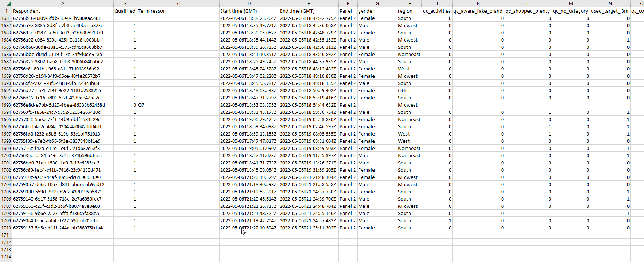Screen dimensions: 644x262
Task: Click the Q7 term reason cell
Action: [x=178, y=105]
